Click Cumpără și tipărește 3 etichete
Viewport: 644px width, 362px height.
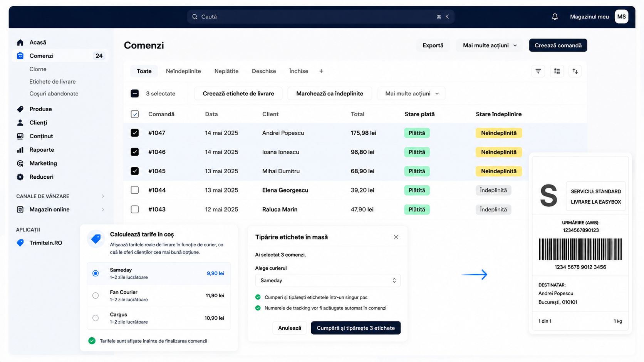(356, 328)
